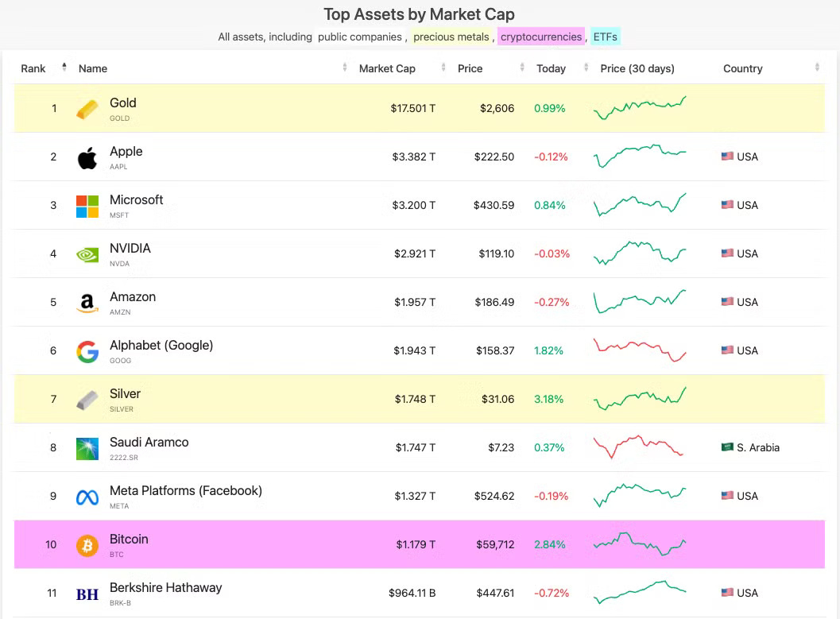
Task: Click Apple's price $222.50
Action: 494,157
